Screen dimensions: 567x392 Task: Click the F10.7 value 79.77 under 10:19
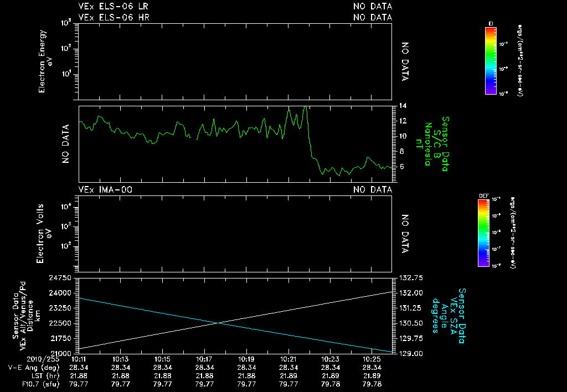point(246,384)
